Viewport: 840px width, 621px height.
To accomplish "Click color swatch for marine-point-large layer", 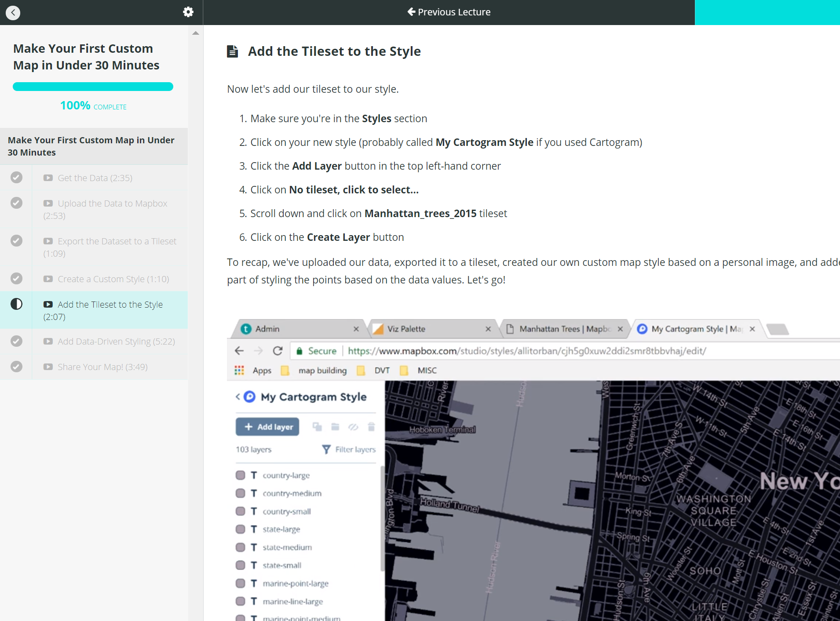I will point(240,583).
